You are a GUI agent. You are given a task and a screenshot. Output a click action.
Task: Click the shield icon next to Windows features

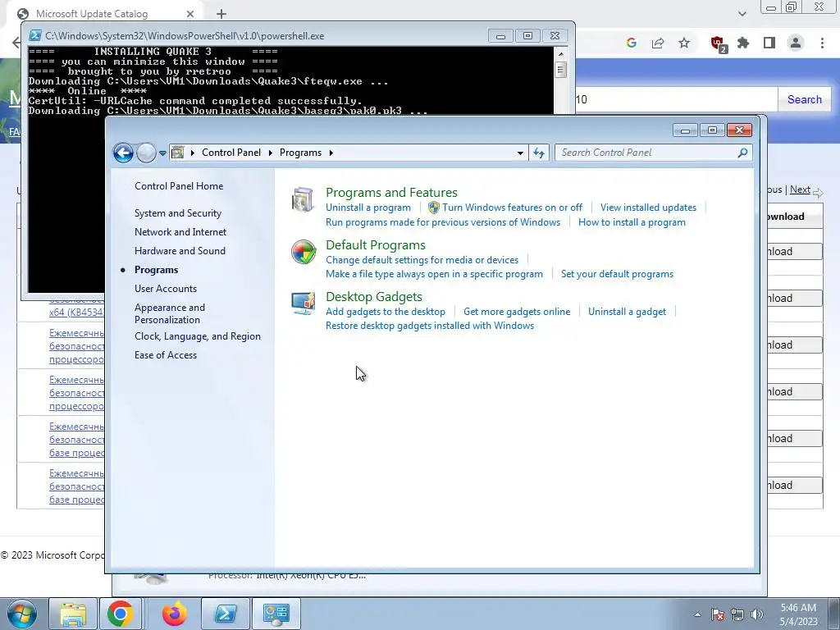coord(434,208)
